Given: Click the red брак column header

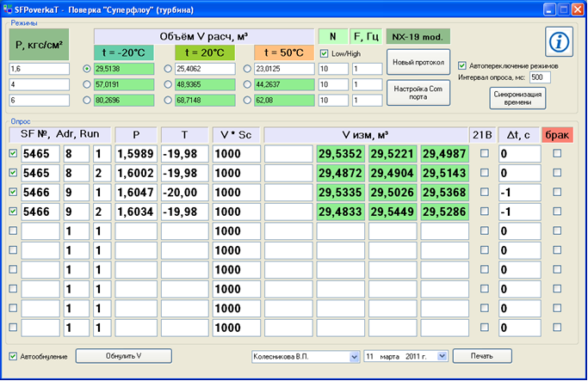Looking at the screenshot, I should 557,135.
